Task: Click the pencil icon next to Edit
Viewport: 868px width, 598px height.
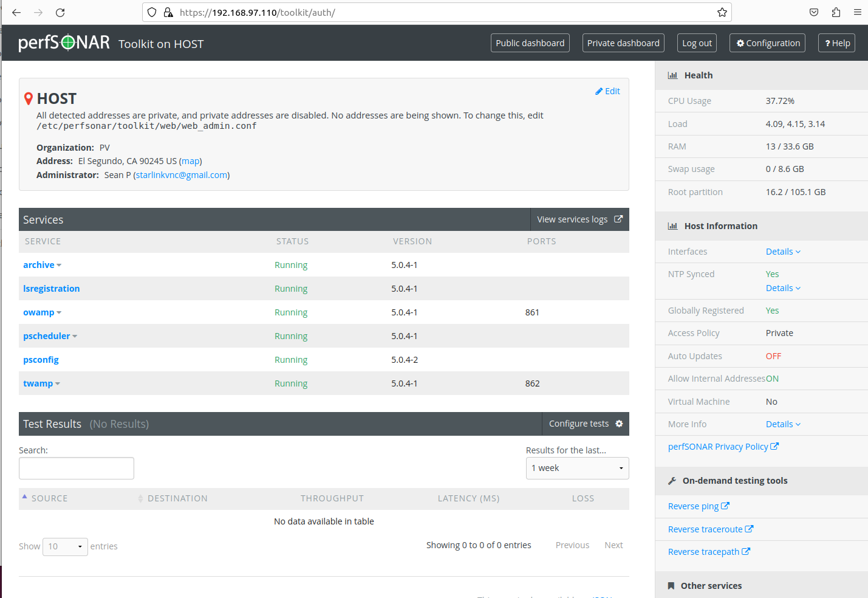Action: point(599,91)
